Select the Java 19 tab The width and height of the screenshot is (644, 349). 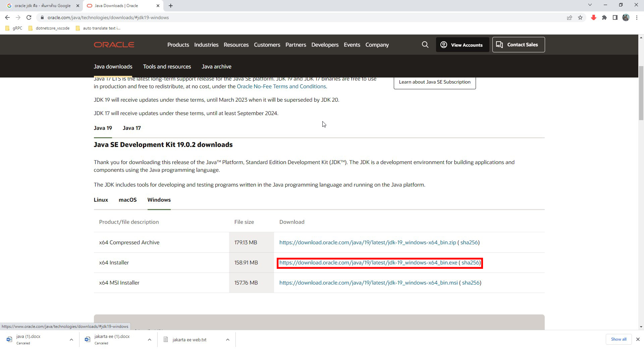click(x=103, y=128)
